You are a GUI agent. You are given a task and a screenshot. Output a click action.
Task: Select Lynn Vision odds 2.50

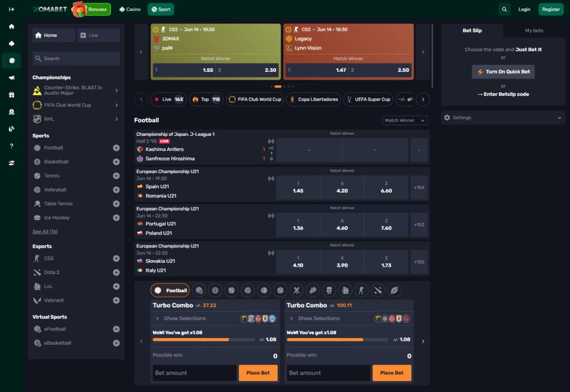[380, 70]
